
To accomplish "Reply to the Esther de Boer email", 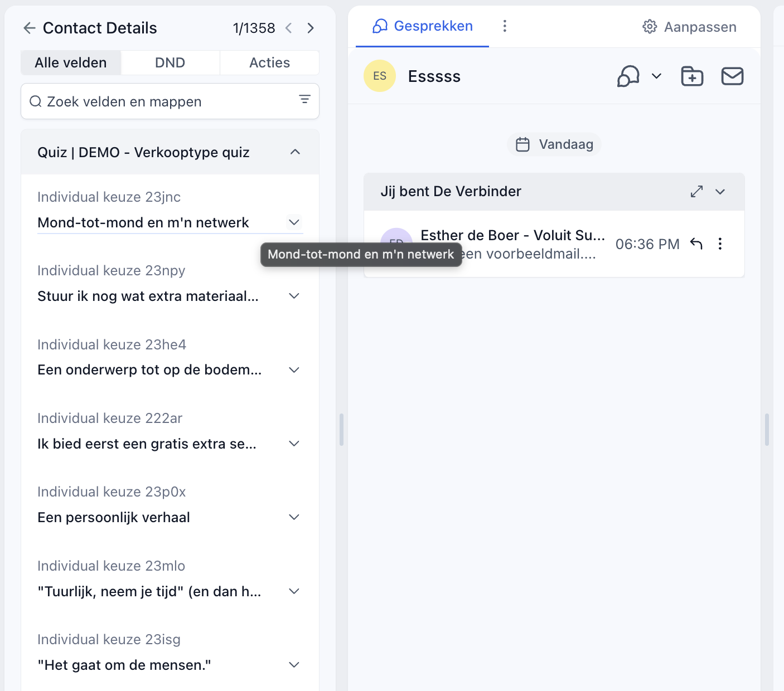I will click(x=696, y=244).
